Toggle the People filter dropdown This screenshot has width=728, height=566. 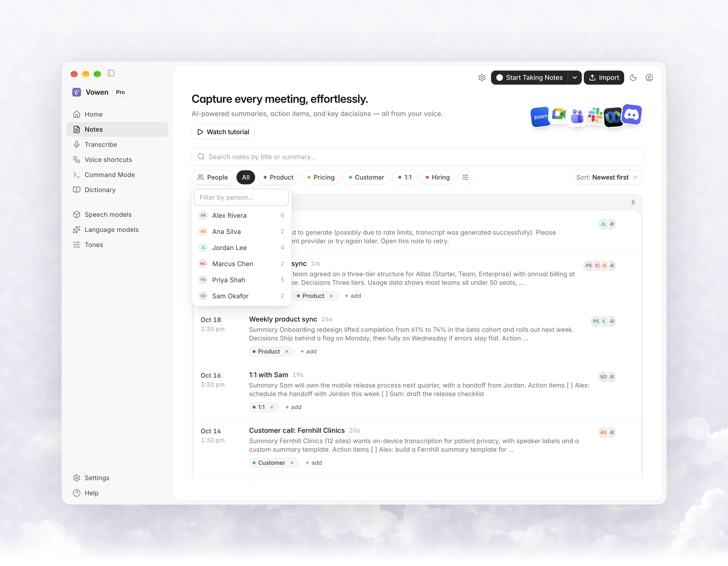[213, 177]
